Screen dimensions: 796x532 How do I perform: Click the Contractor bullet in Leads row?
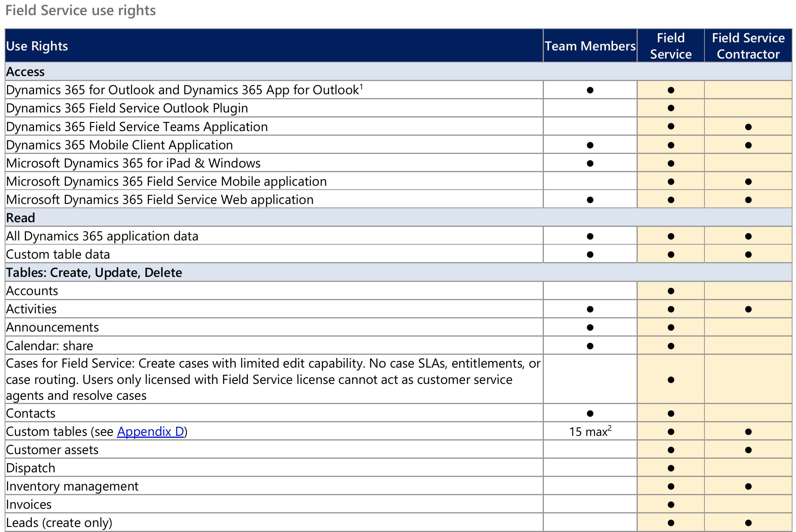pyautogui.click(x=748, y=523)
